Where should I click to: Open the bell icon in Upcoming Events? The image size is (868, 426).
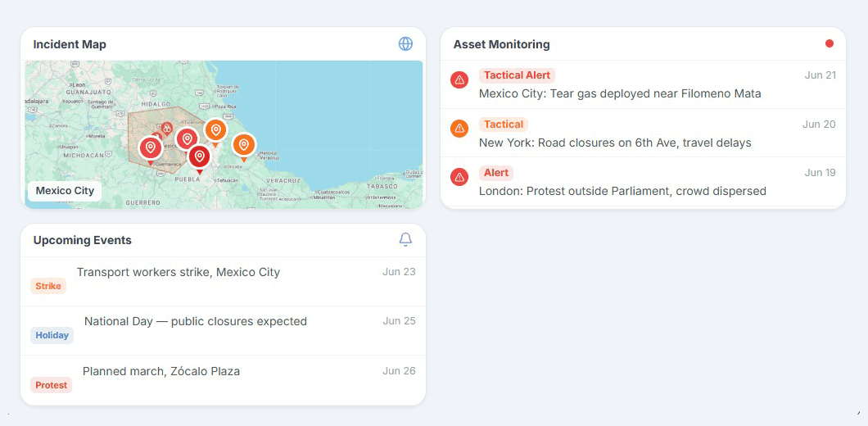tap(406, 239)
